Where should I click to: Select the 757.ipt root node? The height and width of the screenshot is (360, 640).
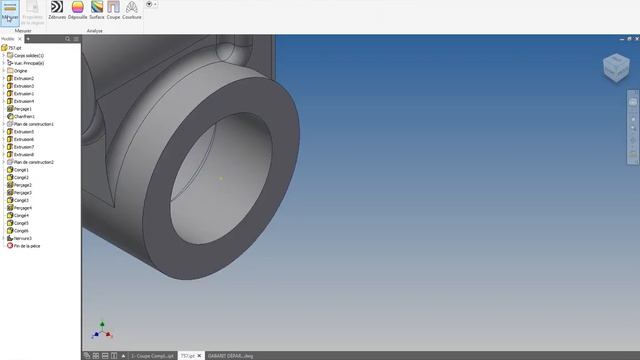pyautogui.click(x=11, y=48)
